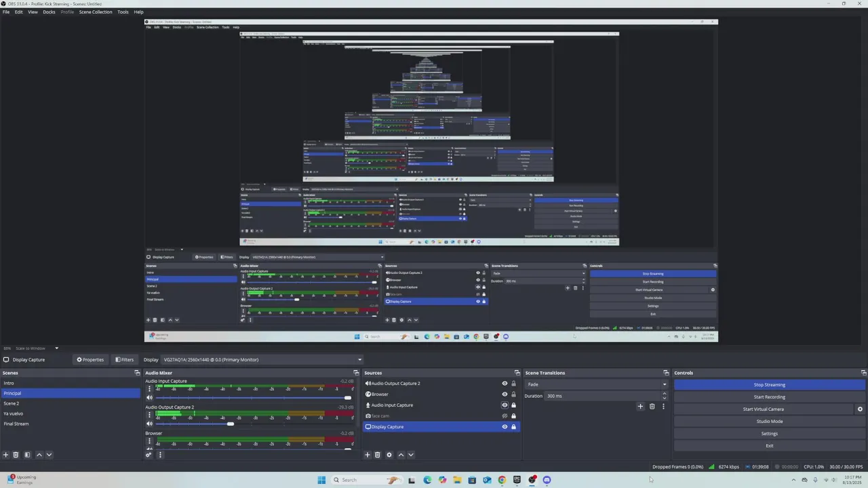Image resolution: width=868 pixels, height=488 pixels.
Task: Move source up arrow in Sources panel
Action: 401,455
